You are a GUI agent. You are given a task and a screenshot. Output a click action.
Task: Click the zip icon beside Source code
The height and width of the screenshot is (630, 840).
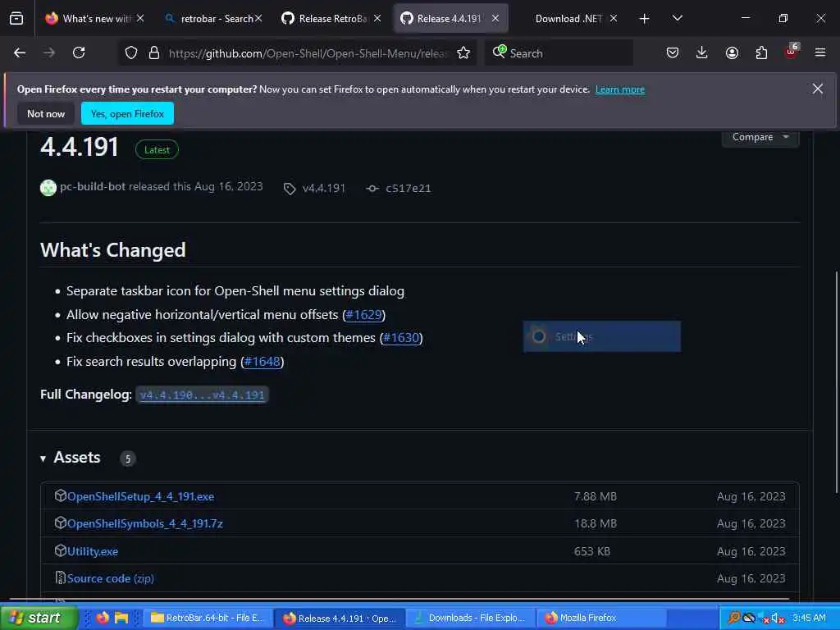point(61,578)
